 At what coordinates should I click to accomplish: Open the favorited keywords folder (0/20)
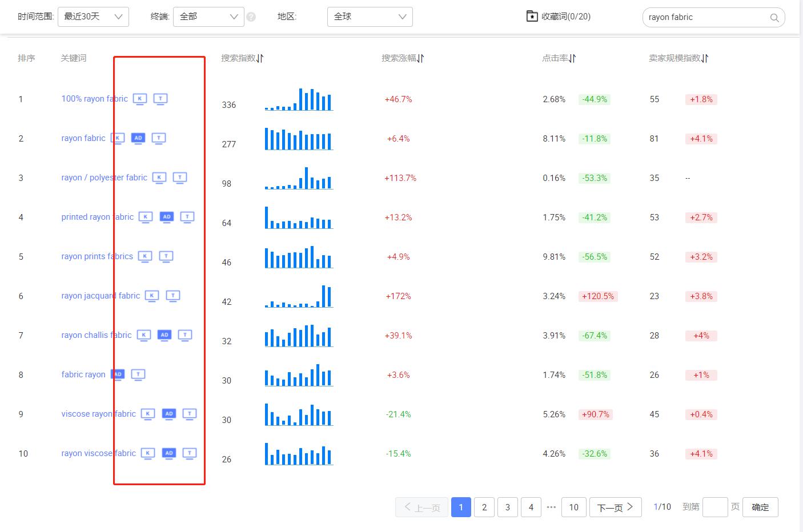pos(558,17)
